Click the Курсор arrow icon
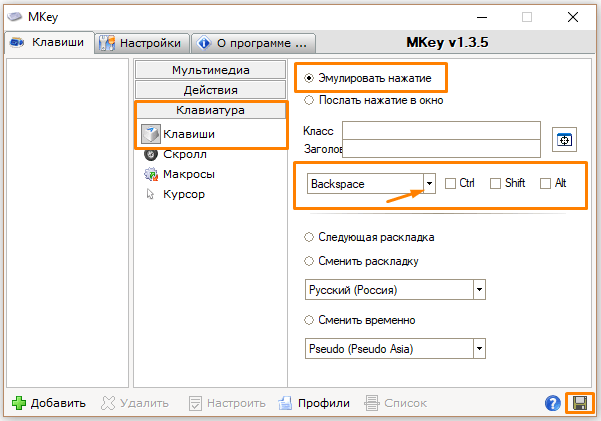 pos(150,194)
